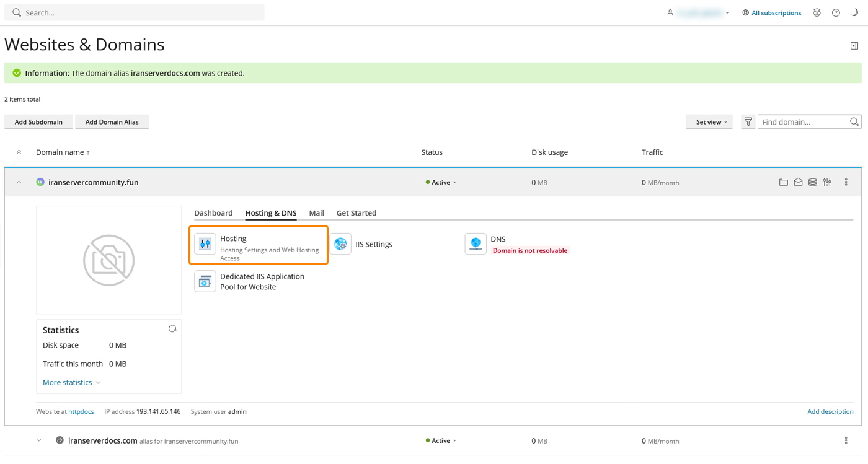This screenshot has height=464, width=868.
Task: Open the Hosting settings icon
Action: (205, 244)
